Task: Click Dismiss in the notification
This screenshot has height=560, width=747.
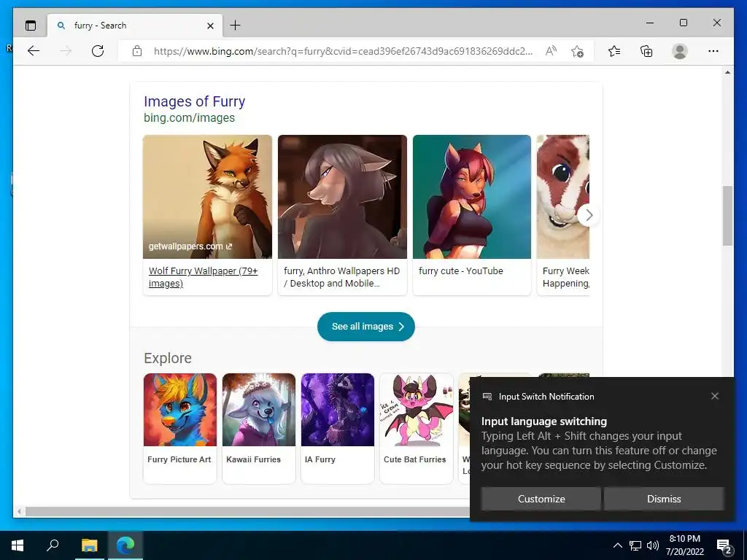Action: click(x=664, y=499)
